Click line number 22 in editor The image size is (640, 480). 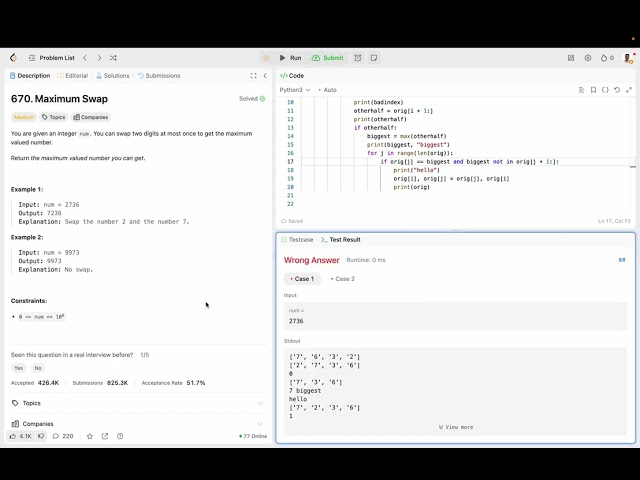290,204
